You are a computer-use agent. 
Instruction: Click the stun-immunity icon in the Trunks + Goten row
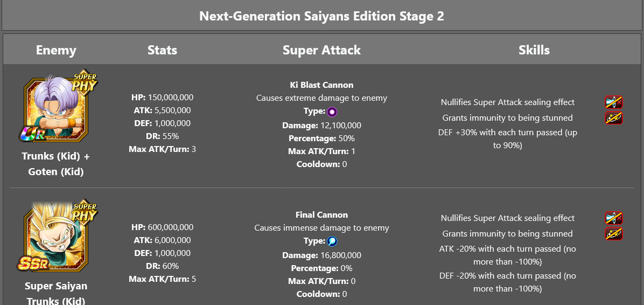click(614, 118)
